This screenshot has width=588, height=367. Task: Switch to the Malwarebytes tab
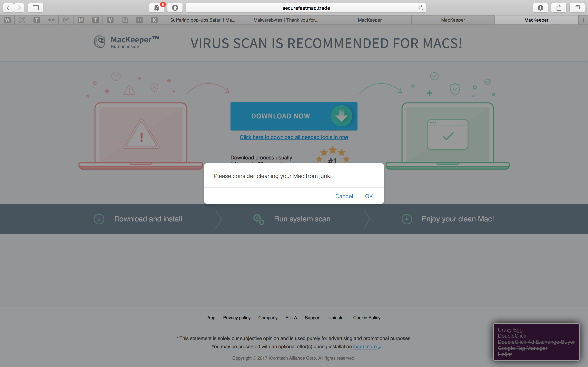286,20
